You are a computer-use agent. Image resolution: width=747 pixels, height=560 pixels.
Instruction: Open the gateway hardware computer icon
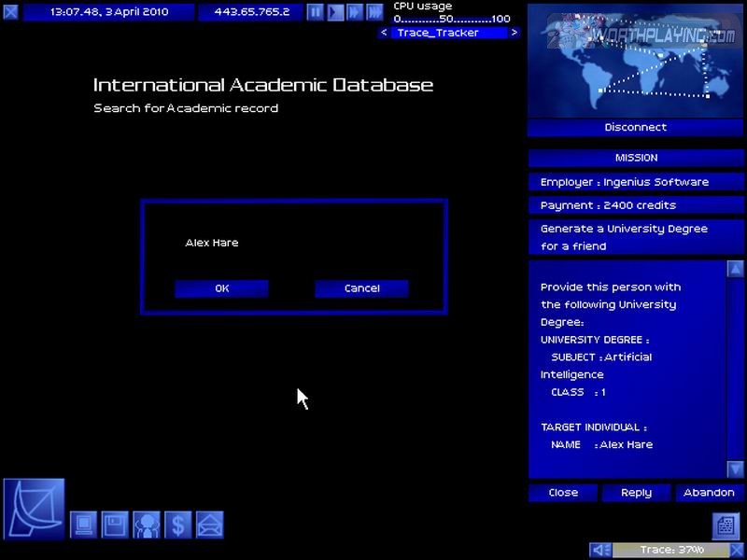[x=84, y=525]
